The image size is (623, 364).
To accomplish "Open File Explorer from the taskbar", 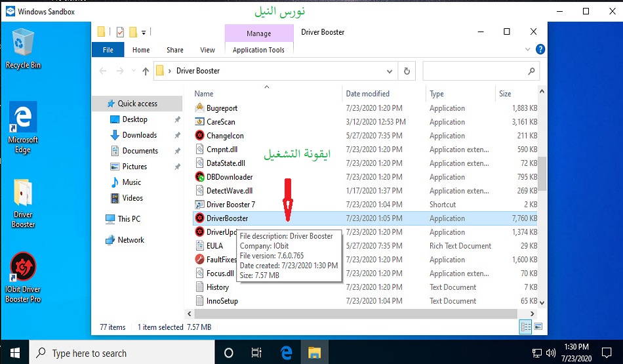I will click(x=314, y=353).
